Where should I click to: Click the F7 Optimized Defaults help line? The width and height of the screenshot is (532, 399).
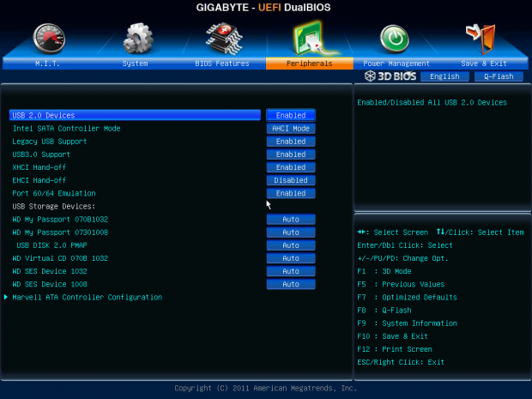click(x=407, y=297)
